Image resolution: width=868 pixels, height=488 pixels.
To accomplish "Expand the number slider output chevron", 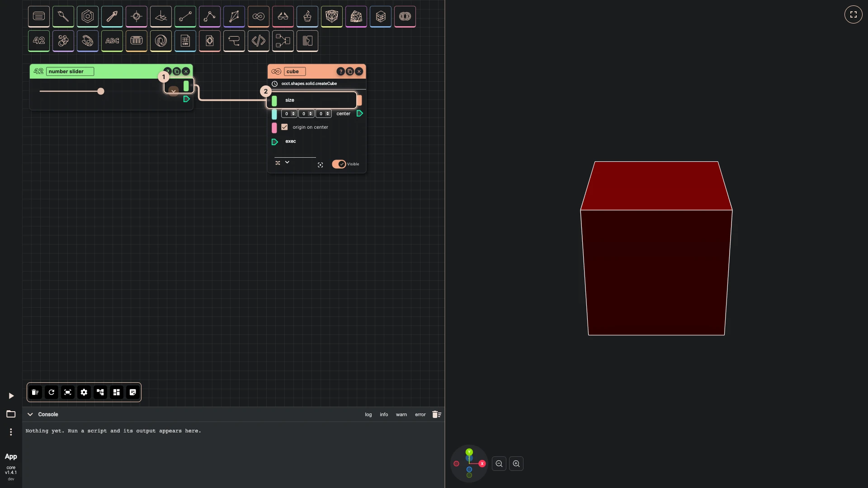I will pos(173,91).
